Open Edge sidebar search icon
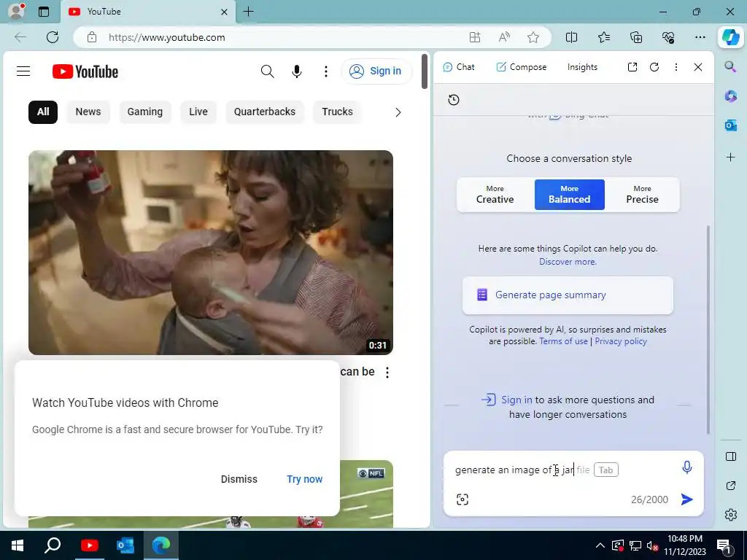The height and width of the screenshot is (560, 747). point(730,66)
